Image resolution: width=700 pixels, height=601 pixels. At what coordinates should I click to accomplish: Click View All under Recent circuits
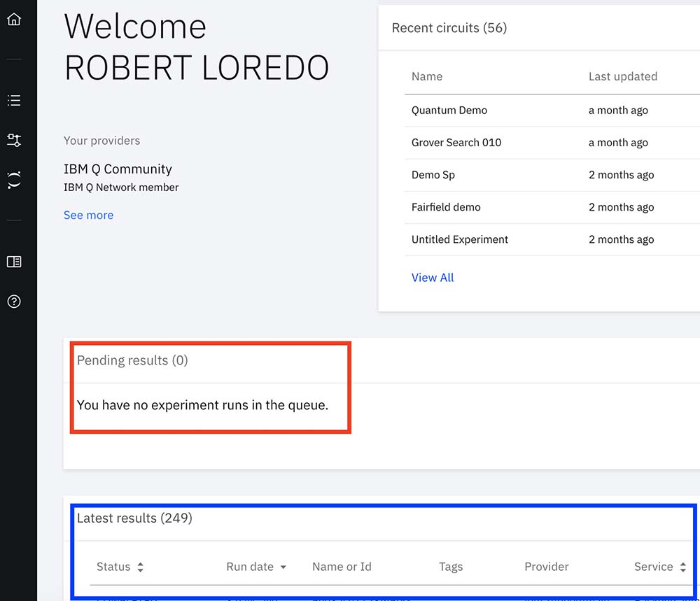433,278
